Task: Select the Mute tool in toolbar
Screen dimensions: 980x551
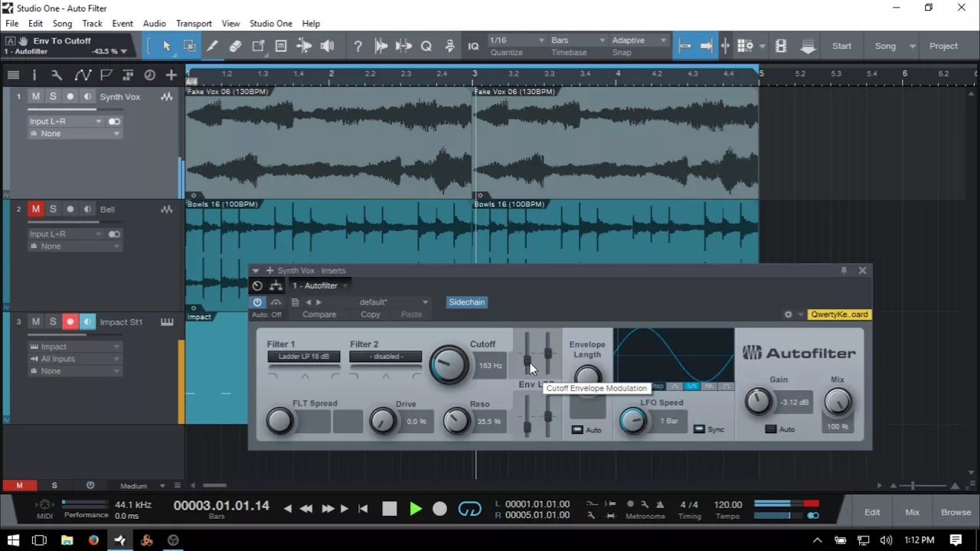Action: tap(281, 46)
